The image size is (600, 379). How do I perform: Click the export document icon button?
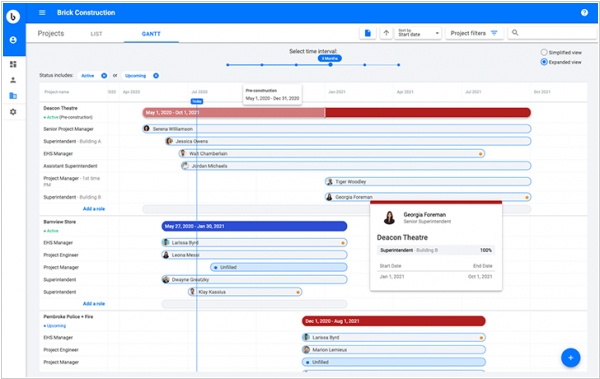(x=368, y=33)
